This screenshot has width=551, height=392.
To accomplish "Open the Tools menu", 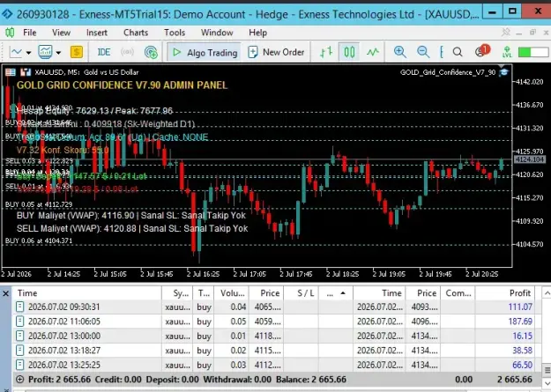I will pyautogui.click(x=175, y=33).
